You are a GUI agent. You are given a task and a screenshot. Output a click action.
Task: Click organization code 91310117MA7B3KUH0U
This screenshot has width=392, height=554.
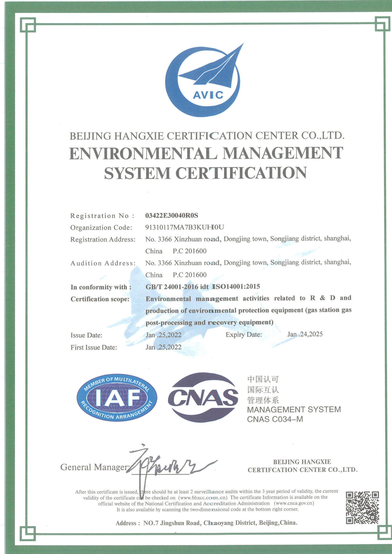pos(185,227)
